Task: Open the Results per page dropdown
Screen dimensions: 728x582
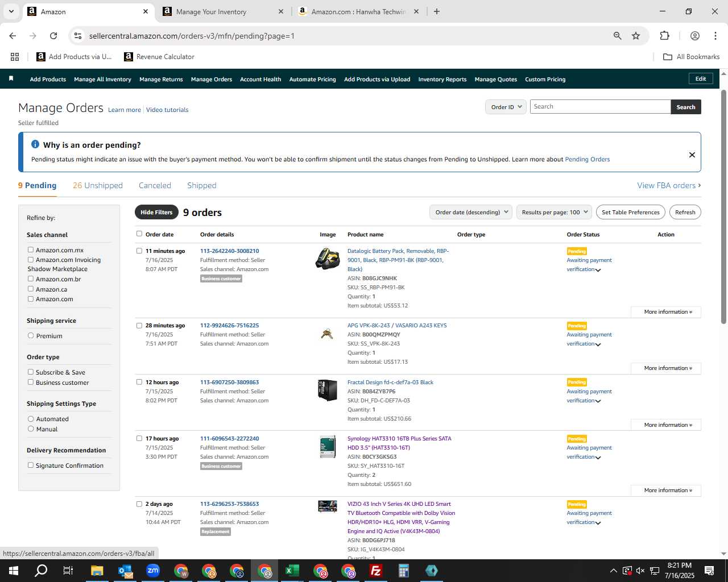Action: tap(554, 212)
